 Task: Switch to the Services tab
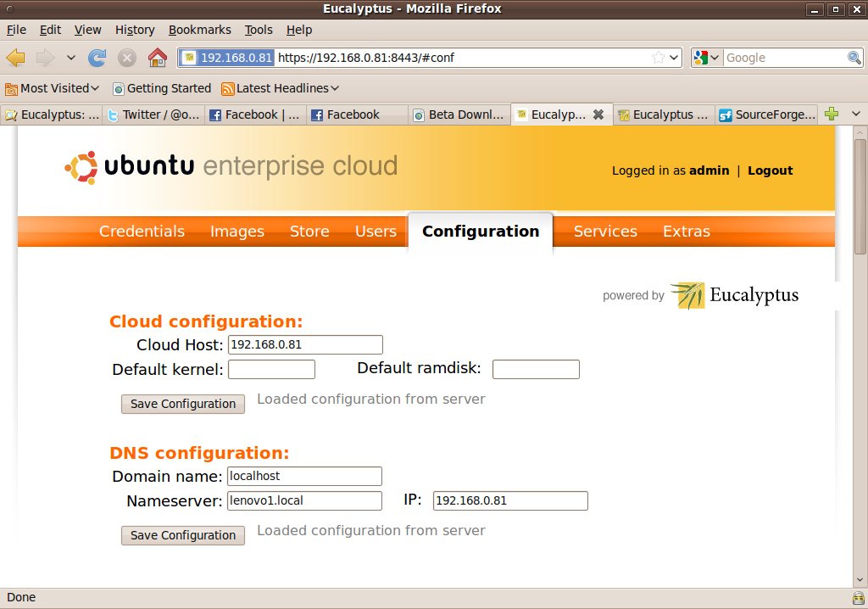pyautogui.click(x=605, y=231)
